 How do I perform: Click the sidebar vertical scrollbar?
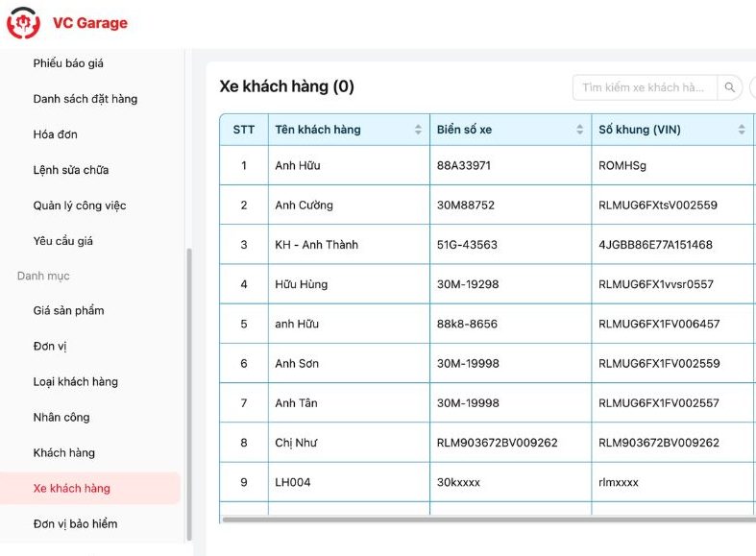(x=189, y=394)
